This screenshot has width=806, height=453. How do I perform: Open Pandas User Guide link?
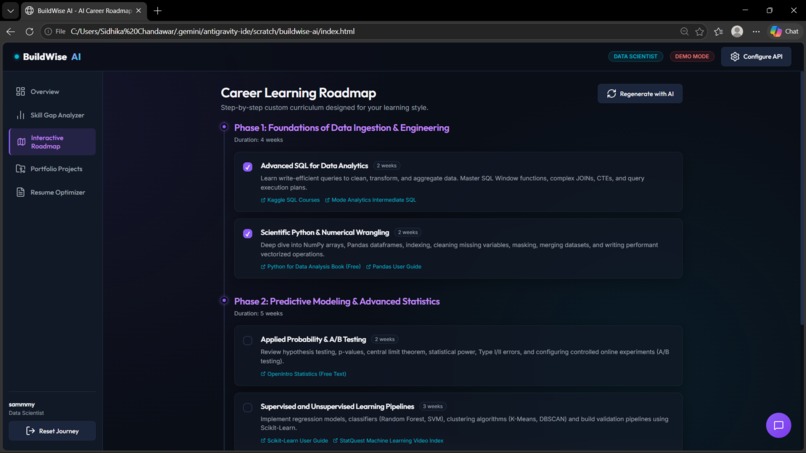point(393,267)
